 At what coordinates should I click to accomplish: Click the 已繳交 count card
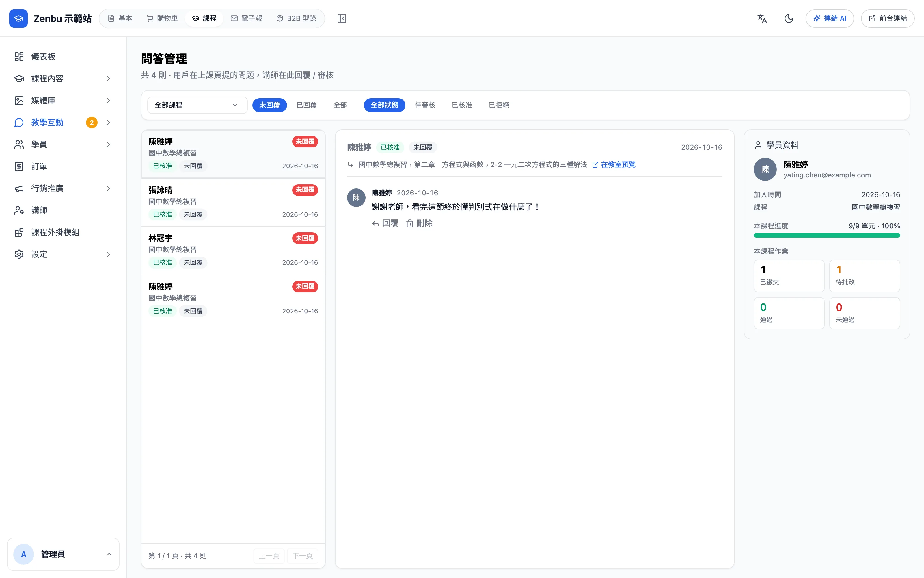coord(789,276)
